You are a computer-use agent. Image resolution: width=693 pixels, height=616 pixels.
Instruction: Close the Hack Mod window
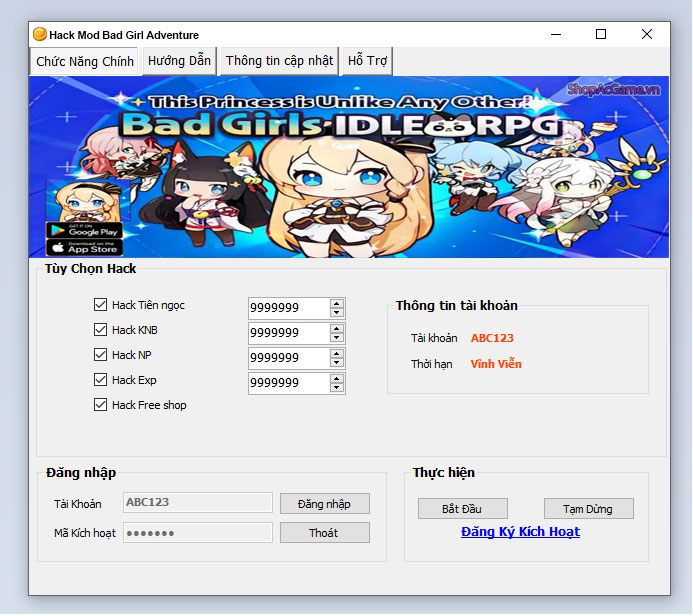pyautogui.click(x=647, y=34)
